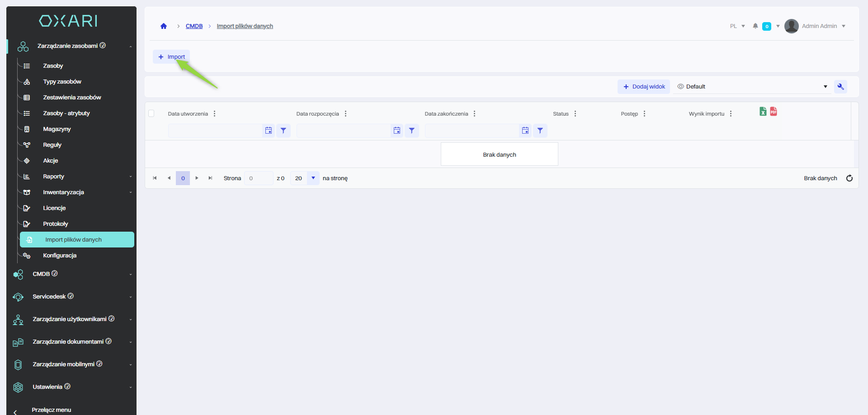Toggle the select-all rows checkbox
This screenshot has width=868, height=415.
click(x=151, y=113)
